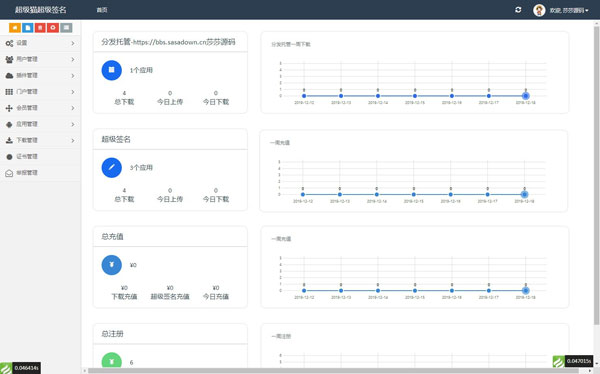Click the user avatar picture
Screen dimensions: 600x374
point(539,10)
